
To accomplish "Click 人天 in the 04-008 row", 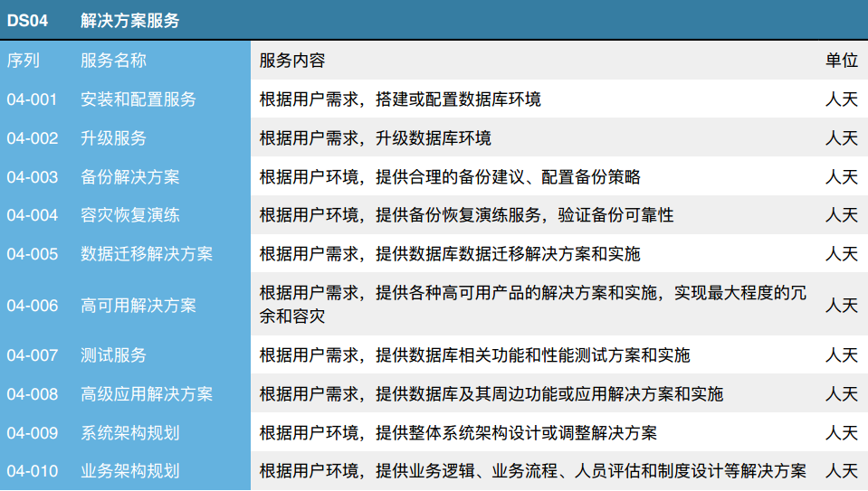I will 842,394.
